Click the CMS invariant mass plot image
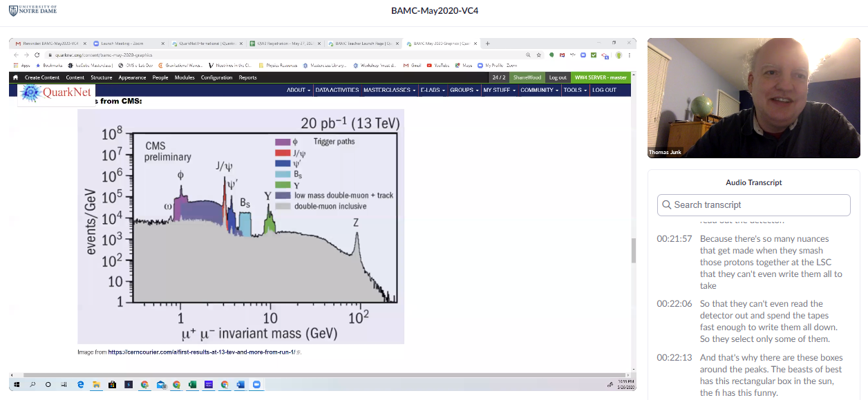Image resolution: width=868 pixels, height=400 pixels. pos(241,226)
